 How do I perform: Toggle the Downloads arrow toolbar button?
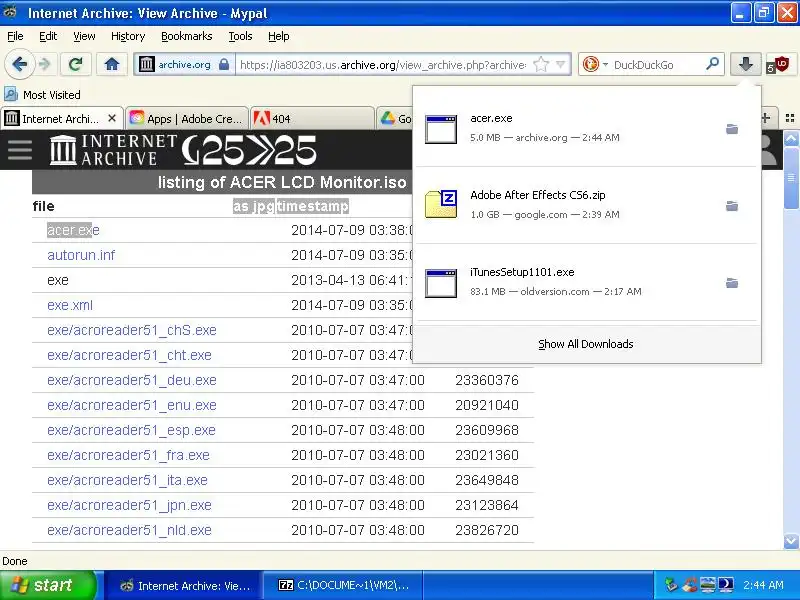click(x=745, y=64)
